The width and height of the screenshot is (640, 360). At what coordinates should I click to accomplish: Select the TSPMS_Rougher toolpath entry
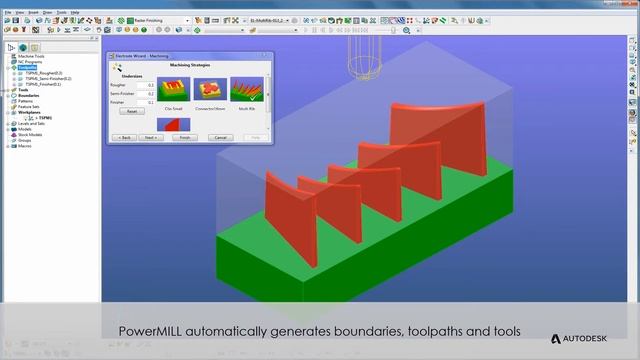click(44, 73)
